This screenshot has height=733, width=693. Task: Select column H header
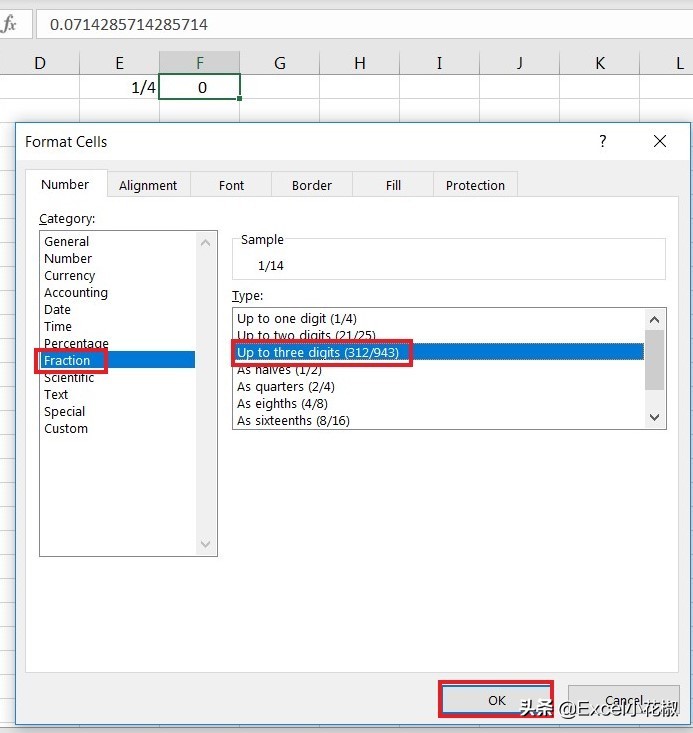pos(360,63)
